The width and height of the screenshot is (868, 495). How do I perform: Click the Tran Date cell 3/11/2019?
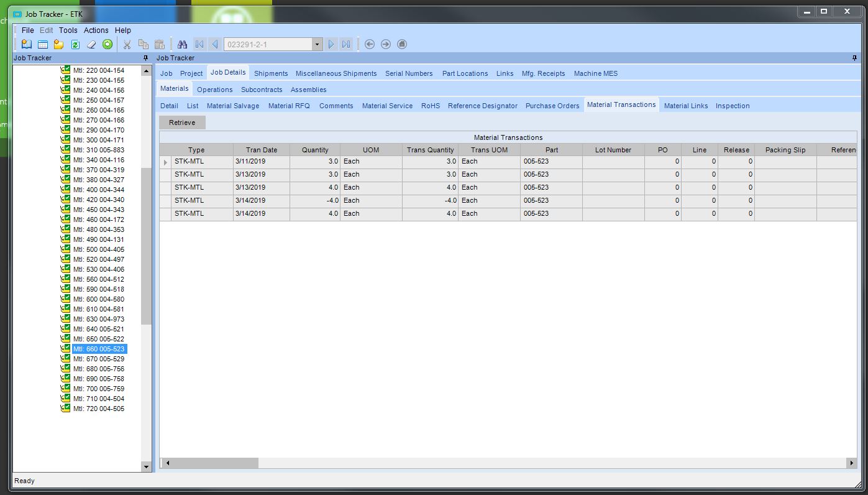262,162
